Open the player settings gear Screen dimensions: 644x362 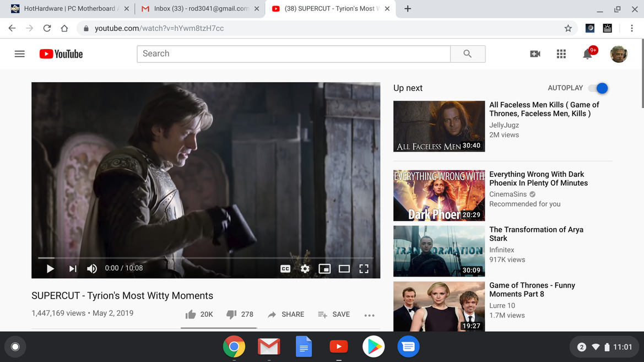click(x=305, y=269)
